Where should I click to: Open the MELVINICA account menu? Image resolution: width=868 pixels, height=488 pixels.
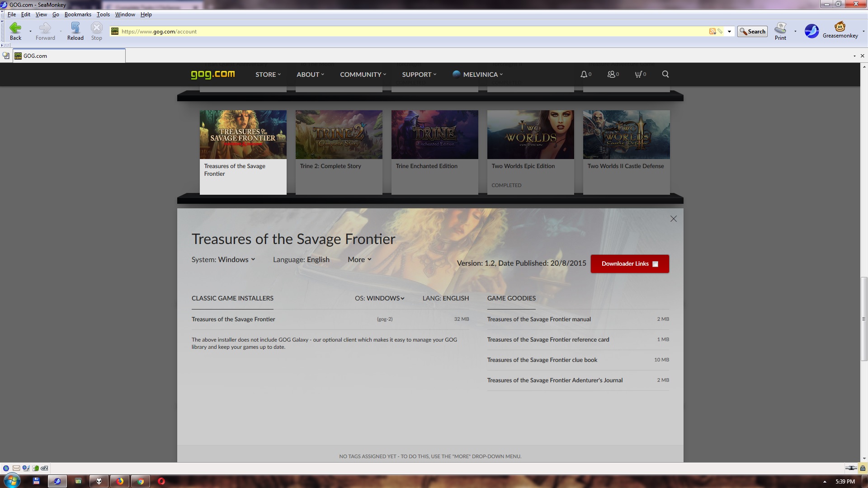tap(478, 75)
